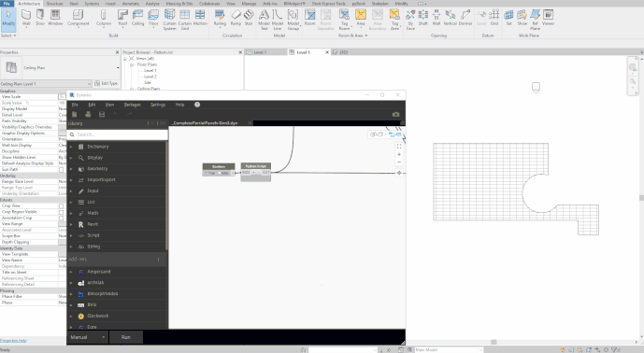Click the Model Line tool
Image resolution: width=644 pixels, height=353 pixels.
pos(278,20)
